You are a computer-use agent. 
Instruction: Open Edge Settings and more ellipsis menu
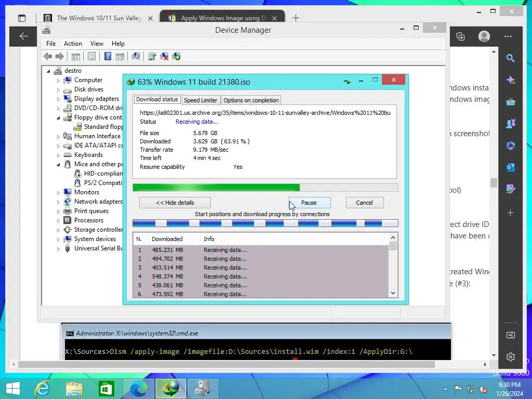[508, 36]
